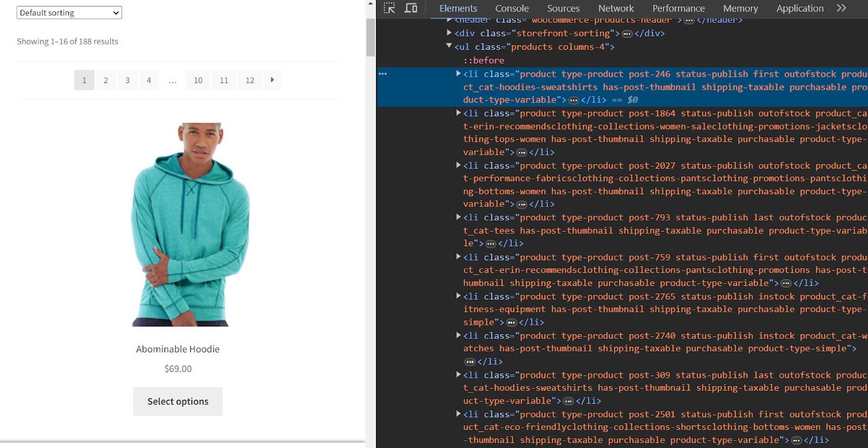Go to results page 12
This screenshot has height=448, width=868.
coord(250,80)
